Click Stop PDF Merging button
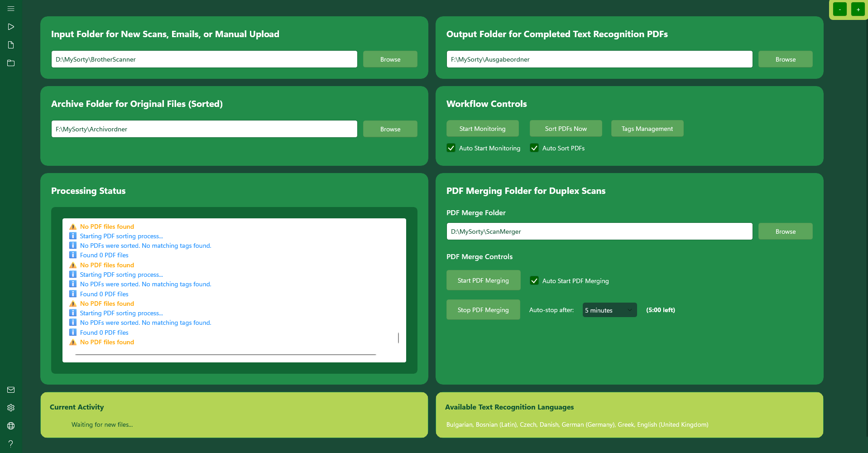The height and width of the screenshot is (453, 868). pos(483,309)
